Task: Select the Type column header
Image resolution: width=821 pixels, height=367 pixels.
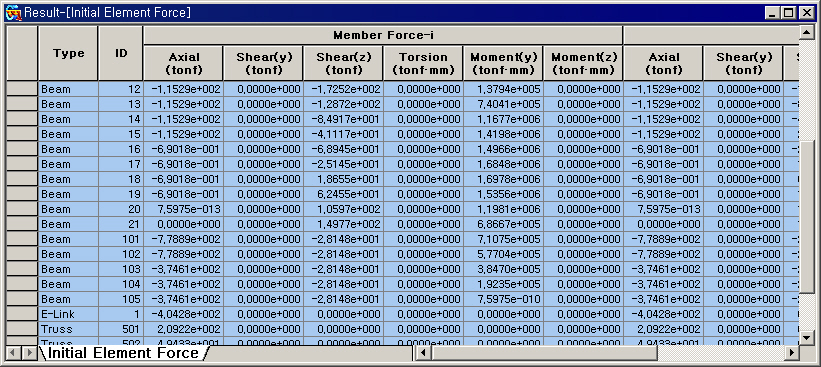Action: point(68,53)
